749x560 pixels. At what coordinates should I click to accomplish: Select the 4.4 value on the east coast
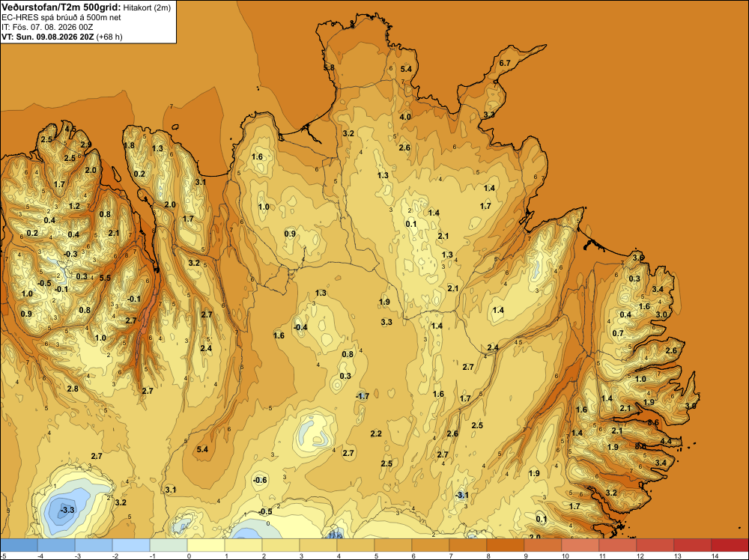666,441
